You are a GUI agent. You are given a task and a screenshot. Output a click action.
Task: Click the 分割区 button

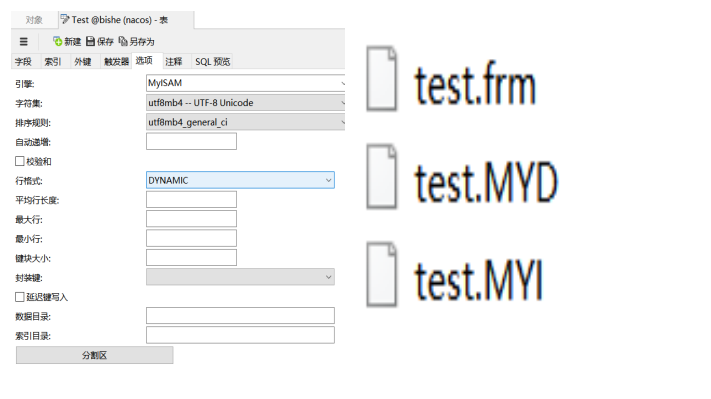click(x=94, y=355)
